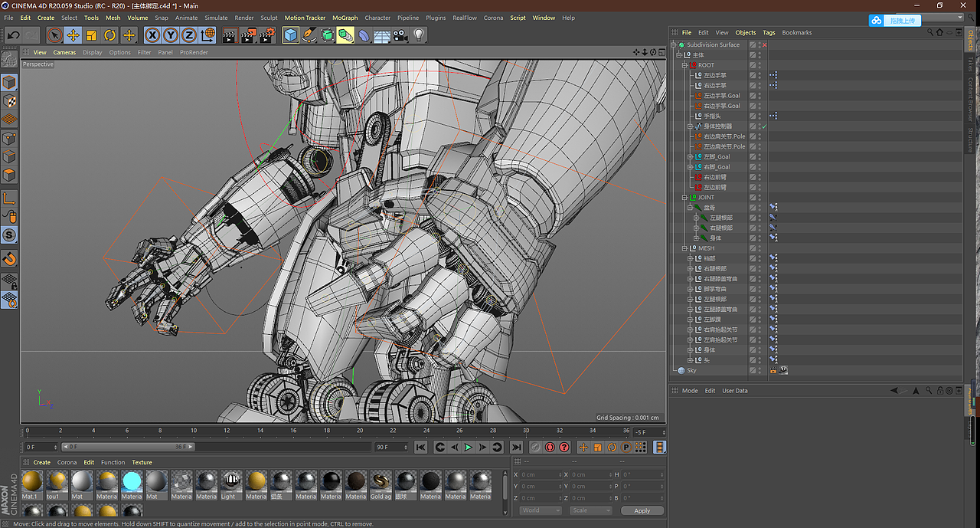Go to start of animation

(x=421, y=447)
